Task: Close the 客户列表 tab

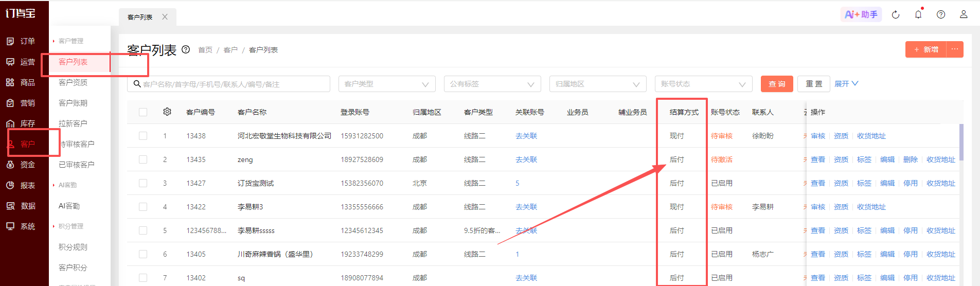Action: point(165,17)
